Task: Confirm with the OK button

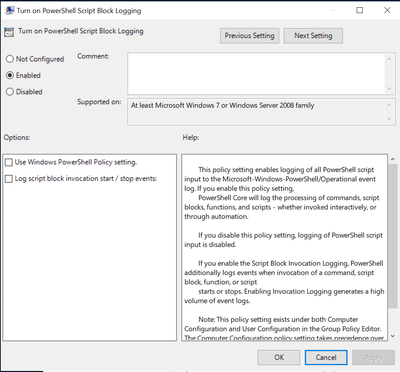Action: (279, 357)
